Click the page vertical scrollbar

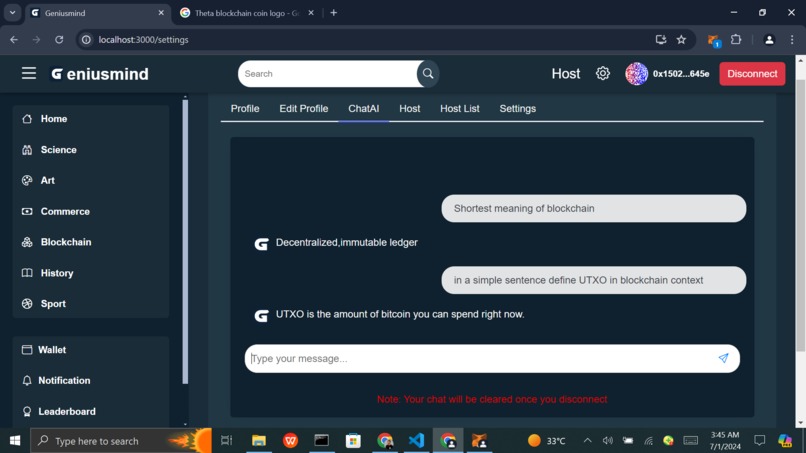[800, 216]
